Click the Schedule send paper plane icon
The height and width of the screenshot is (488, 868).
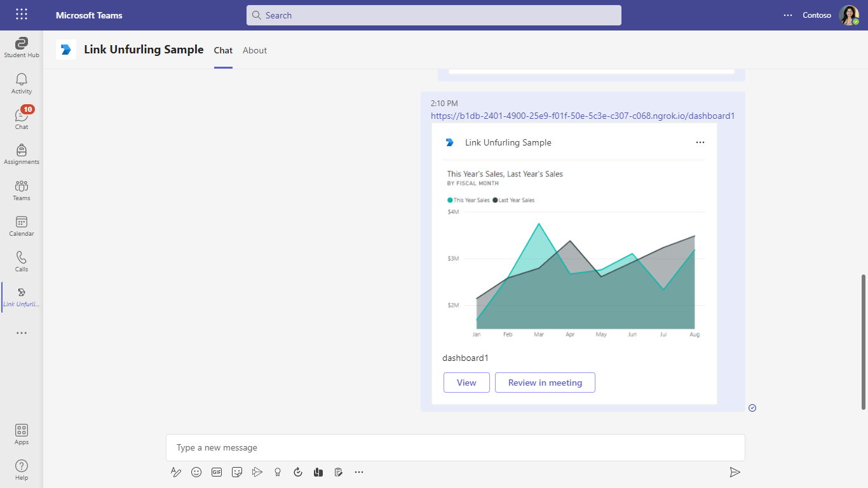point(257,472)
